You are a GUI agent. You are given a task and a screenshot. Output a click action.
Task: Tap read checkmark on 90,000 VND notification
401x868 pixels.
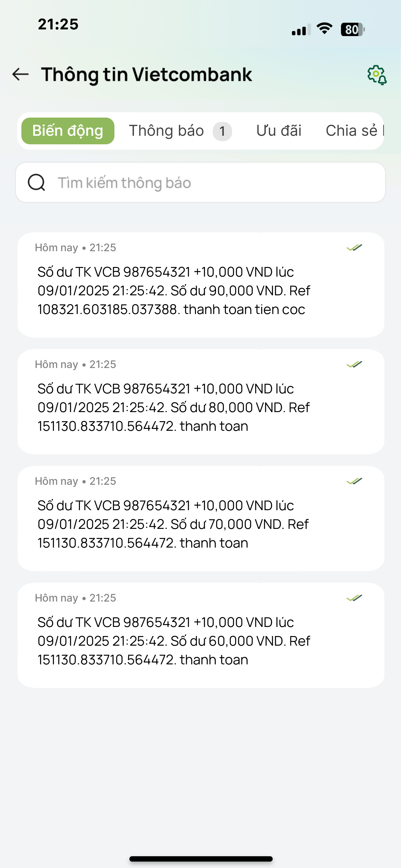pos(354,248)
